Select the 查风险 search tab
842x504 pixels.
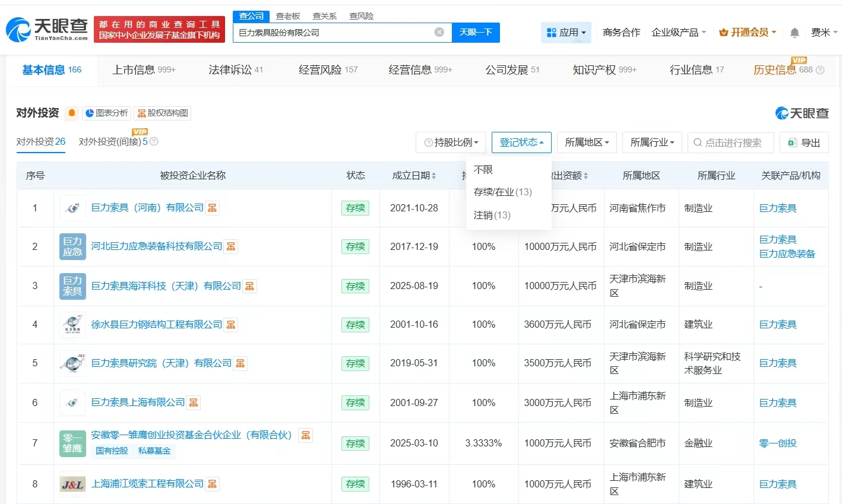[361, 16]
